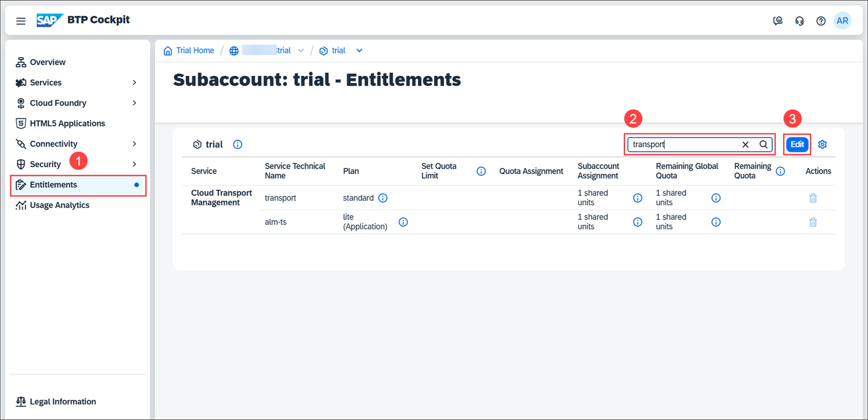Show info for transport subaccount assignment
Screen dimensions: 868x420
[638, 198]
